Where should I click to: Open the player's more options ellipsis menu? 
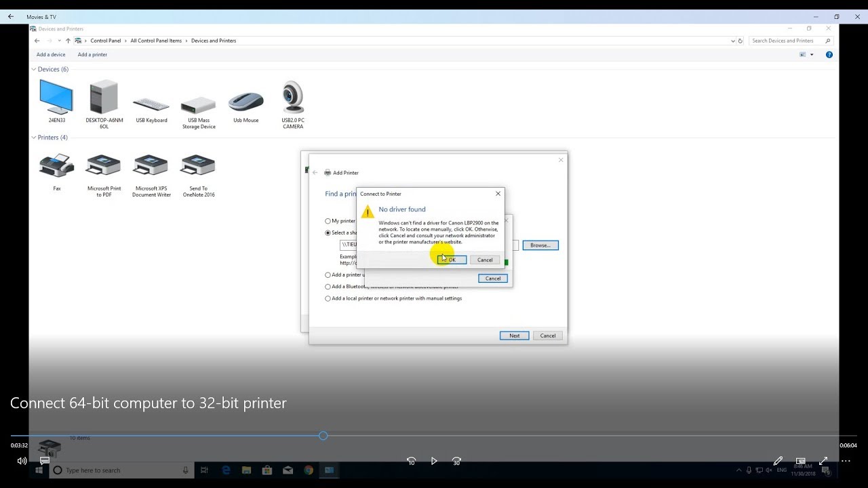coord(846,461)
